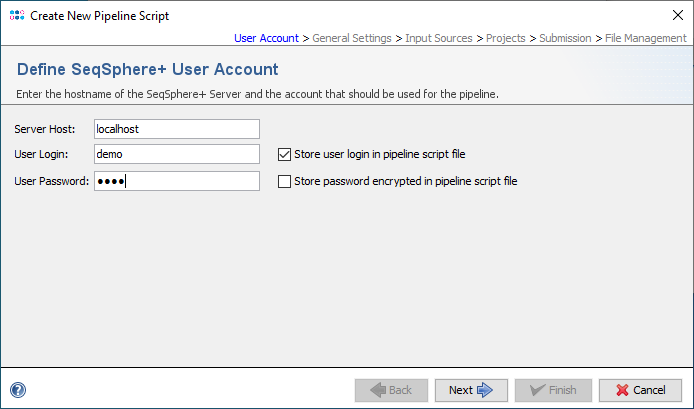
Task: Click the blue arrow icon on Next
Action: pyautogui.click(x=486, y=390)
